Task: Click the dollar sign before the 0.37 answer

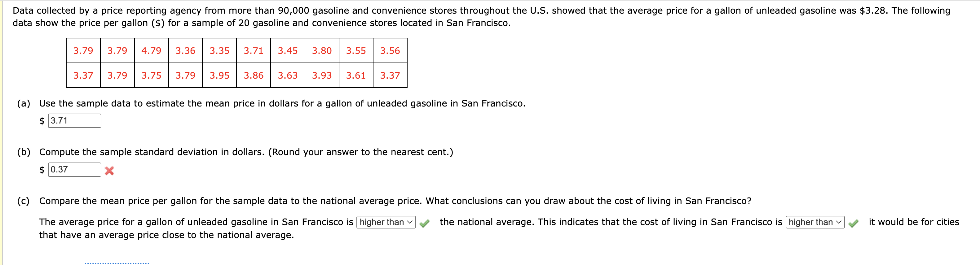Action: click(x=42, y=170)
